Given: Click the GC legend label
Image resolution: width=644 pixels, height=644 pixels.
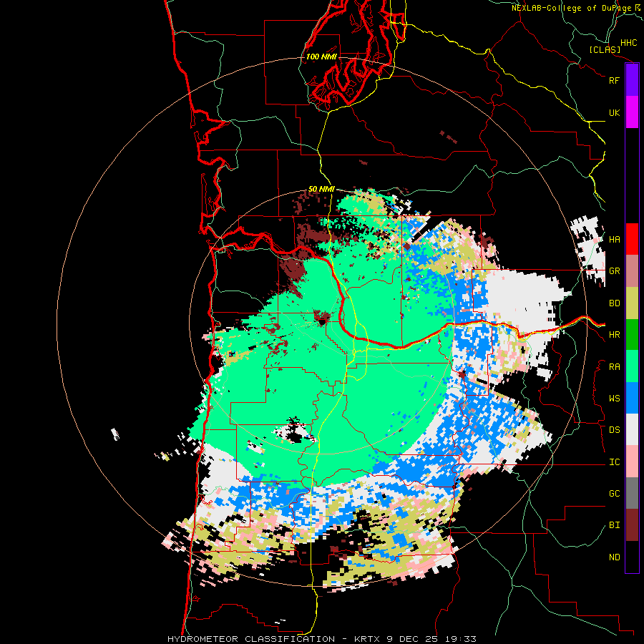Looking at the screenshot, I should (614, 494).
